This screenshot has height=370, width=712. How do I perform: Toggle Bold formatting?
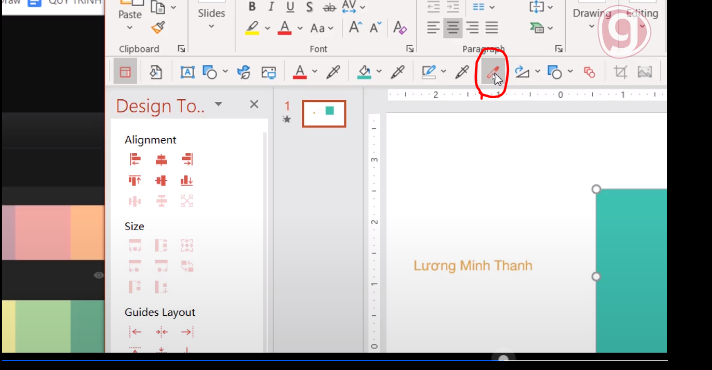click(252, 7)
